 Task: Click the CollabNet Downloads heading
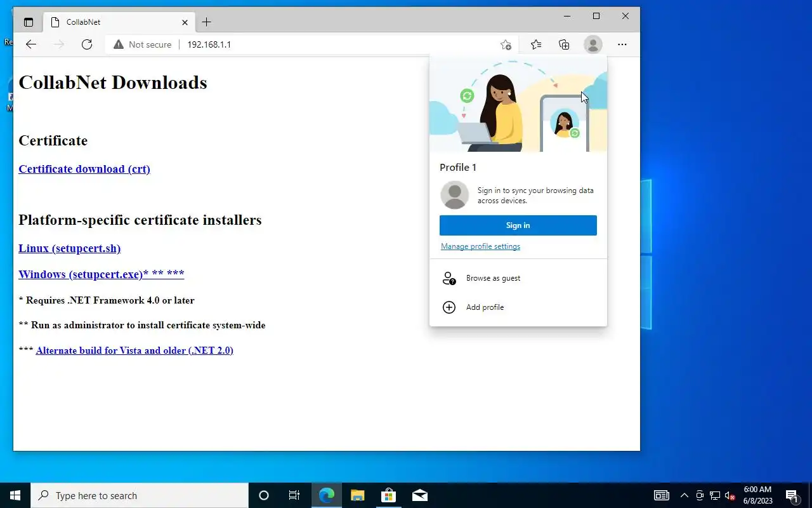(x=113, y=83)
